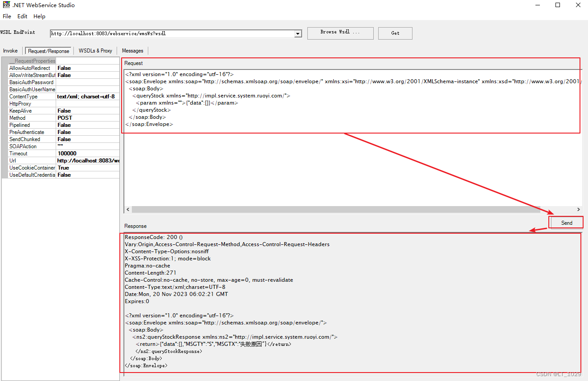Click the Timeout value 100000
The height and width of the screenshot is (381, 588).
(67, 154)
